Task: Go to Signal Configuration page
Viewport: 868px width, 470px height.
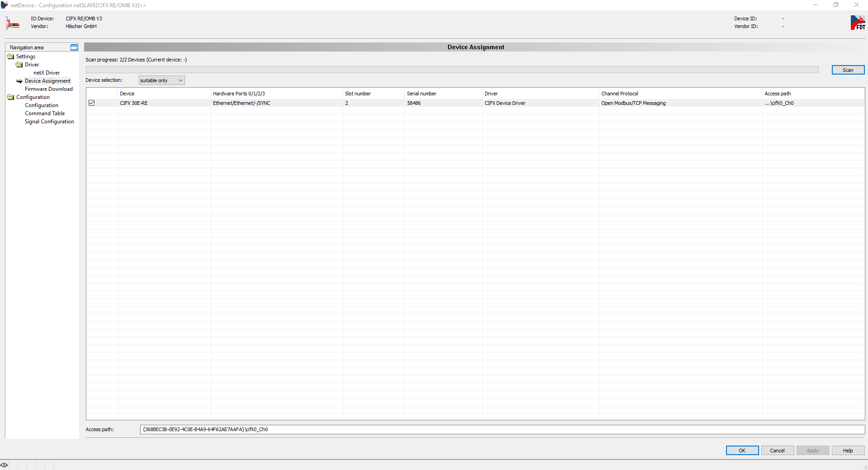Action: tap(49, 122)
